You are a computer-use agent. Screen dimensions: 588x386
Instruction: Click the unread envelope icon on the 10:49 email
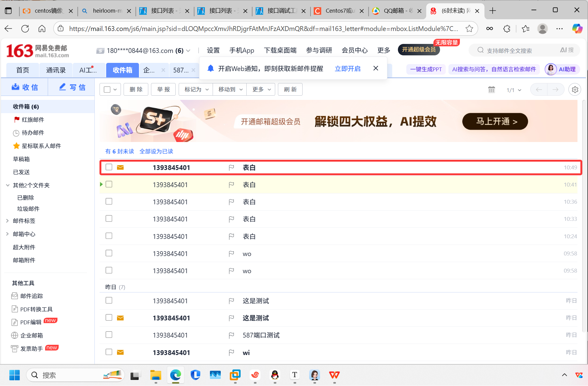click(120, 167)
